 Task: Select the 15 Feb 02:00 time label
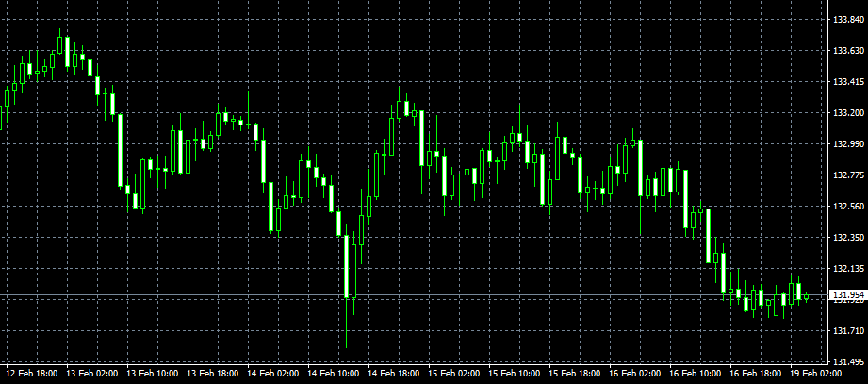(454, 374)
